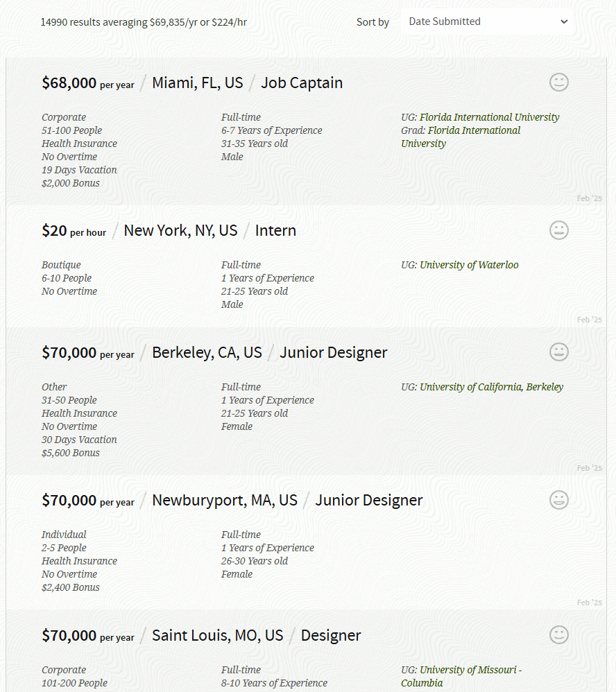The height and width of the screenshot is (692, 616).
Task: Click the Newburyport, MA, US location
Action: 225,501
